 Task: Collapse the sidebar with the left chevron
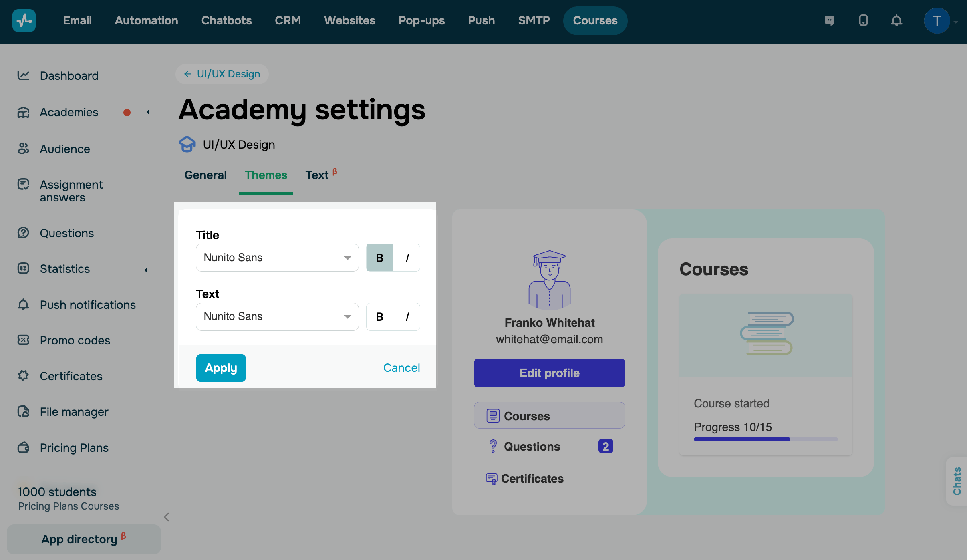pos(167,517)
